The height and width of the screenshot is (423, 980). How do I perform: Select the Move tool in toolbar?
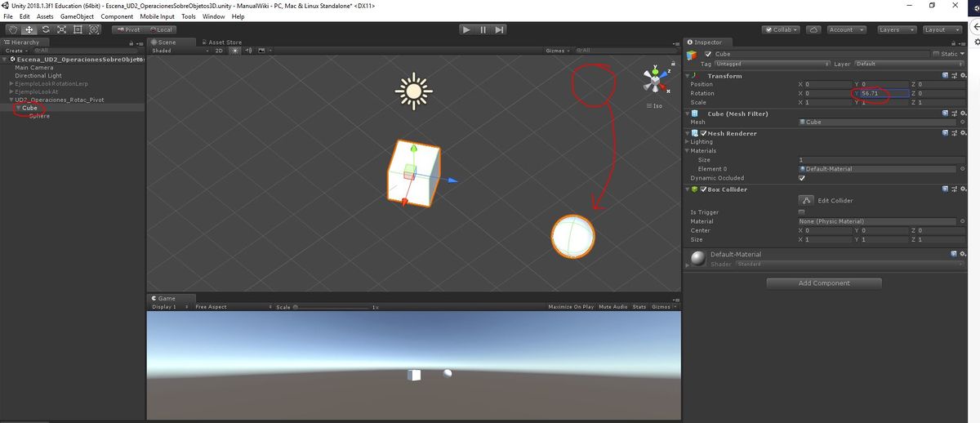tap(29, 29)
